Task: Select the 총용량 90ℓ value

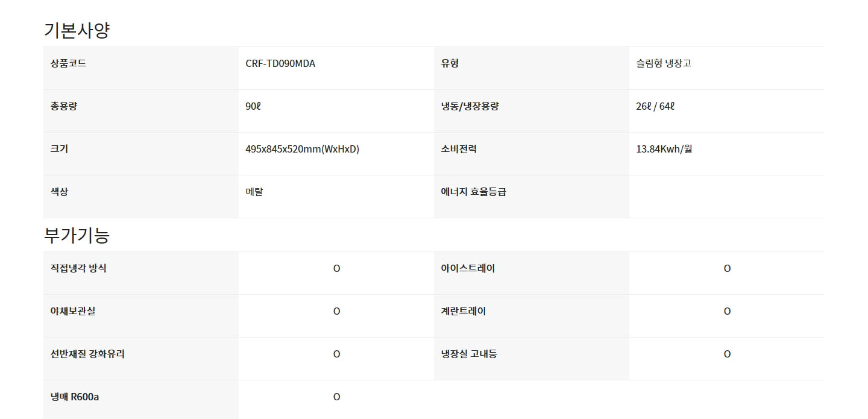Action: [x=253, y=106]
